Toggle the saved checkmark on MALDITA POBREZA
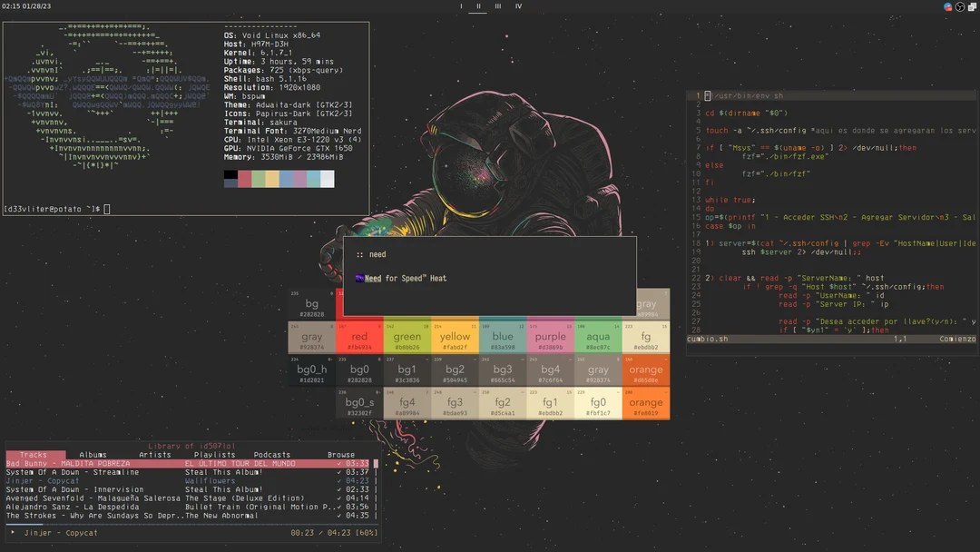This screenshot has width=980, height=552. point(339,464)
